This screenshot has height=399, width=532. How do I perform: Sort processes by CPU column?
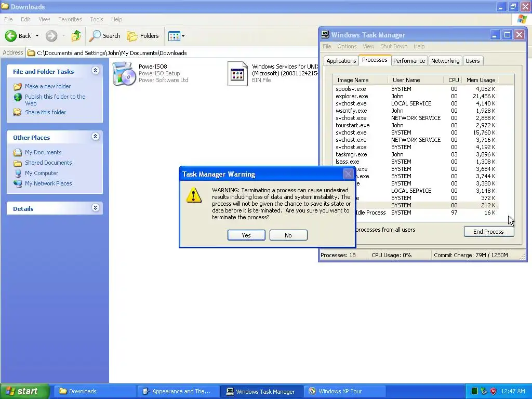(x=453, y=80)
